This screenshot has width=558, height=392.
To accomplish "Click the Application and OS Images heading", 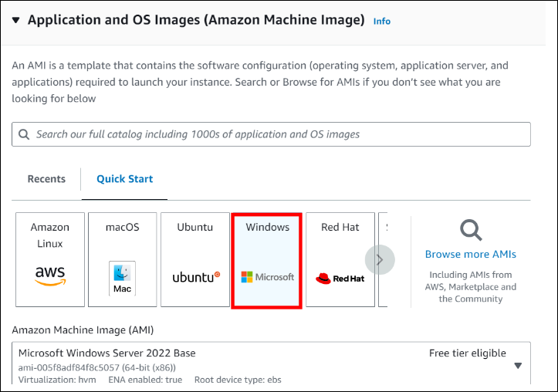I will click(196, 20).
